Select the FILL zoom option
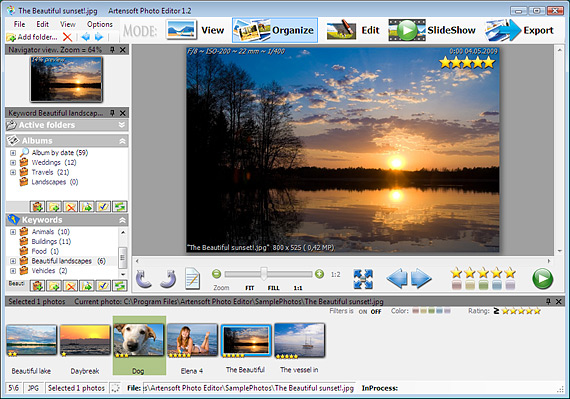This screenshot has width=570, height=399. coord(273,288)
